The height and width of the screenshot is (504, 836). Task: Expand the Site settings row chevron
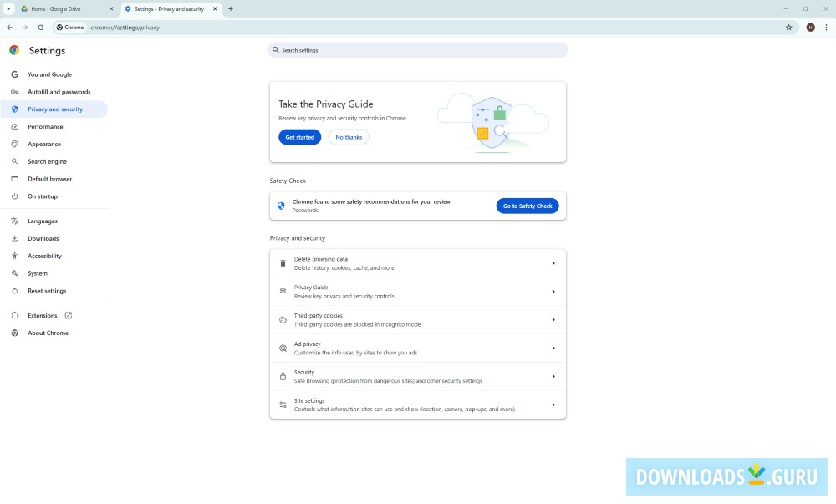pyautogui.click(x=553, y=405)
